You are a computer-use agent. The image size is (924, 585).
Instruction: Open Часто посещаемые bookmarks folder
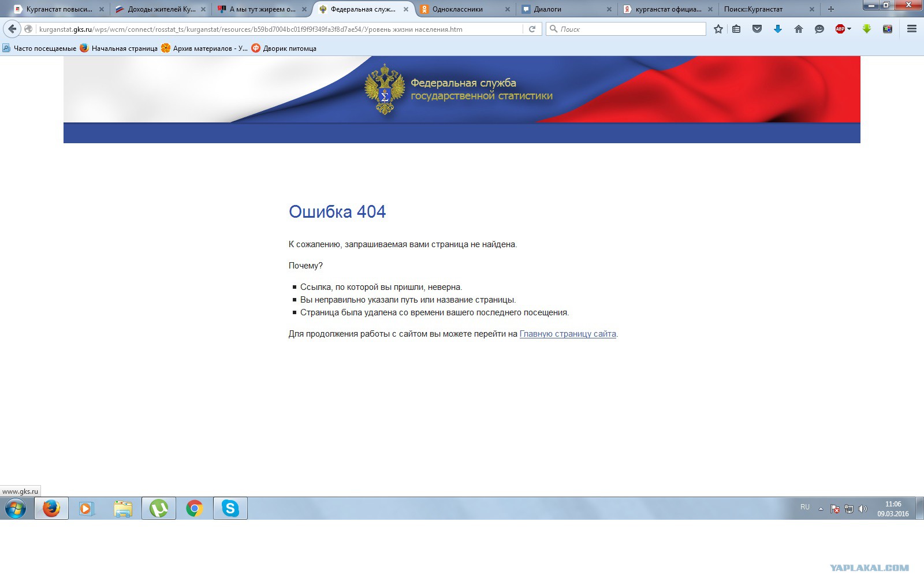coord(39,49)
